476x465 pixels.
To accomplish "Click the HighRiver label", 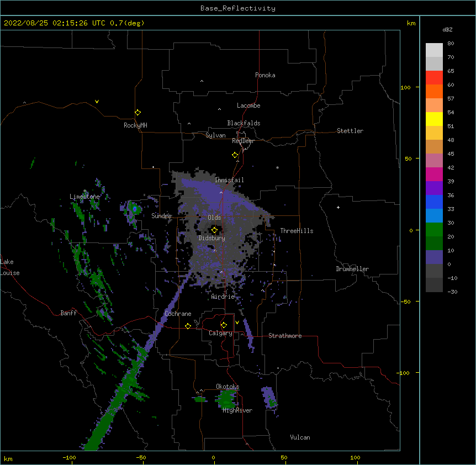I will 237,410.
